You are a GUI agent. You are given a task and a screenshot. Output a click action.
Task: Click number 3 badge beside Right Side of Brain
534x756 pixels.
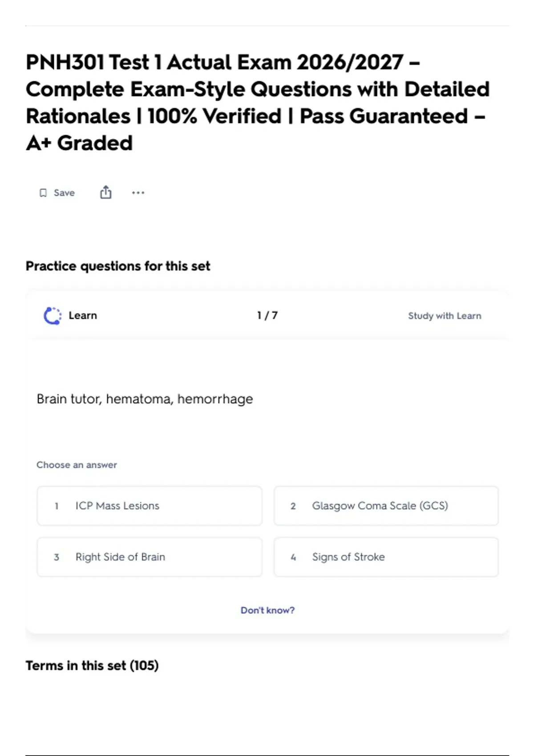[x=57, y=557]
